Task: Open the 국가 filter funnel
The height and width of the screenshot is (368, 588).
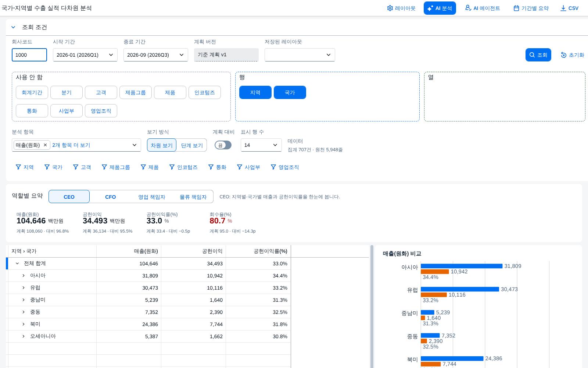Action: 53,167
